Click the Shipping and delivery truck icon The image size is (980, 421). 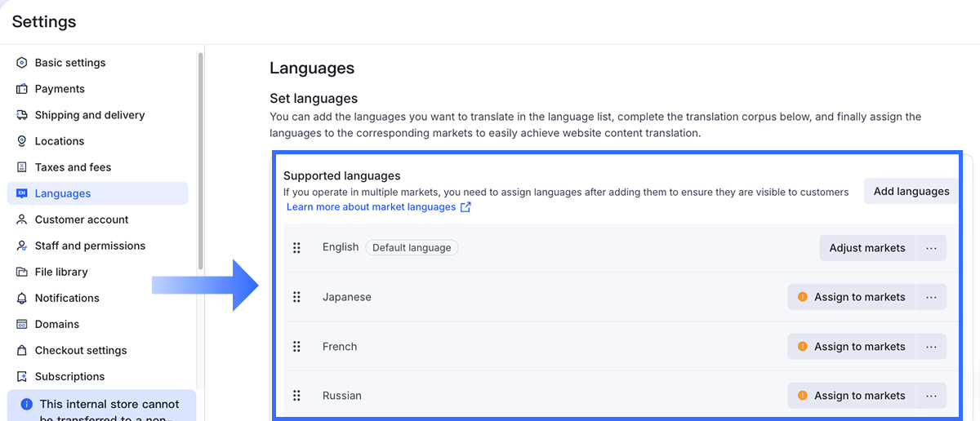(x=22, y=115)
